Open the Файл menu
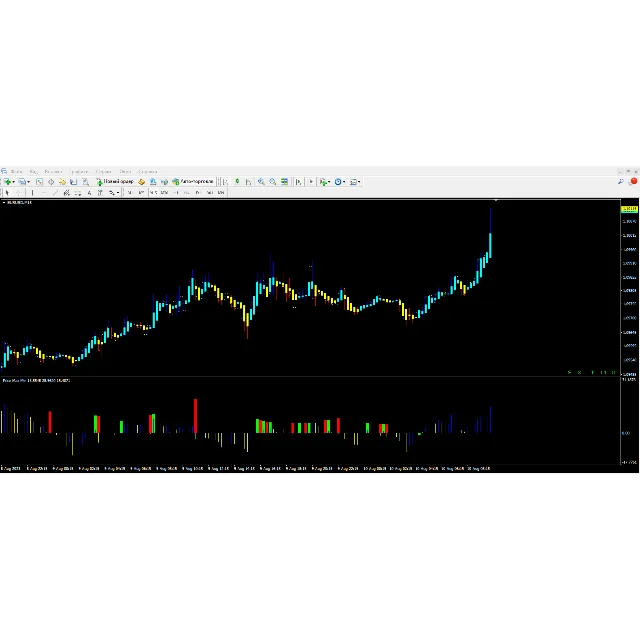Image resolution: width=640 pixels, height=640 pixels. pos(17,171)
